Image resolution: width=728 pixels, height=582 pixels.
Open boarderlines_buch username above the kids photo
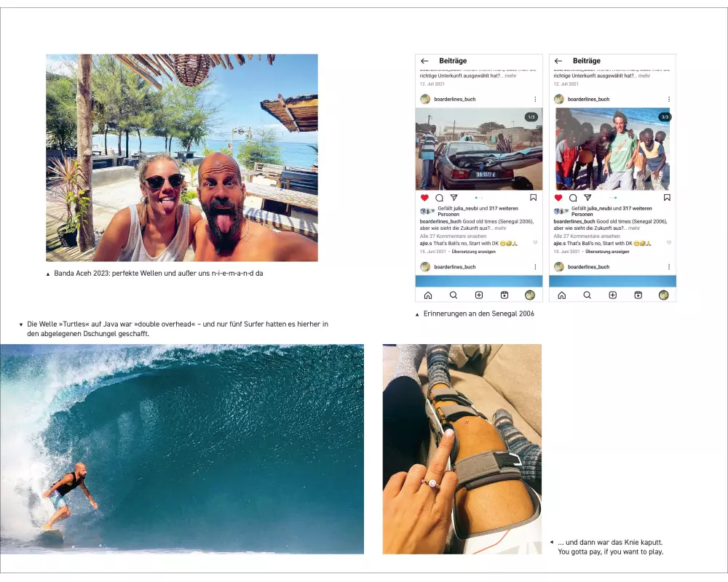(x=588, y=100)
